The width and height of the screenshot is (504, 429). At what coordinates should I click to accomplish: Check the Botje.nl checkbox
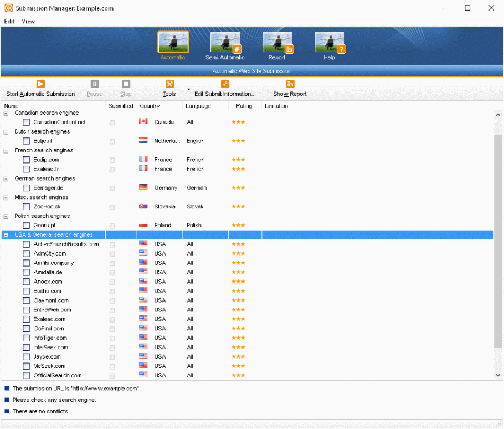[26, 141]
